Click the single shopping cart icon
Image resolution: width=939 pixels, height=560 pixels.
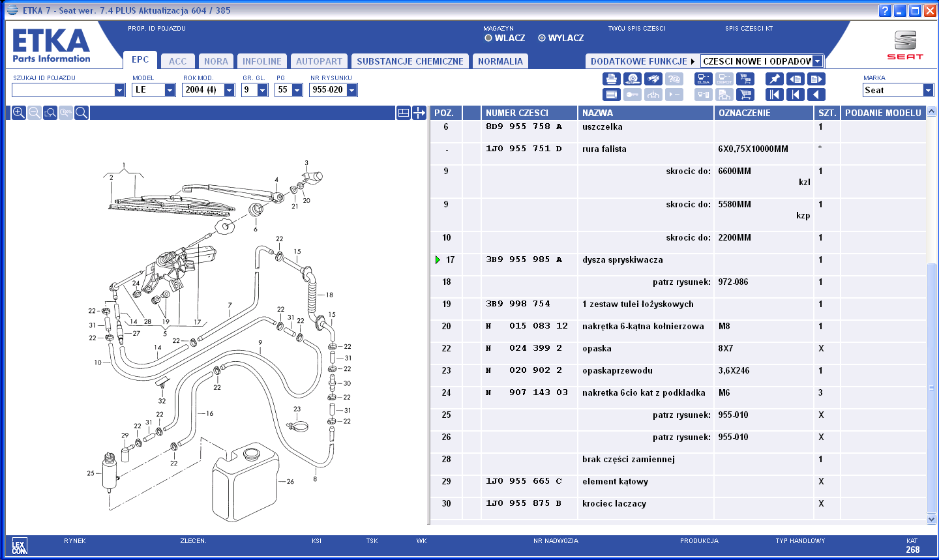(x=745, y=95)
